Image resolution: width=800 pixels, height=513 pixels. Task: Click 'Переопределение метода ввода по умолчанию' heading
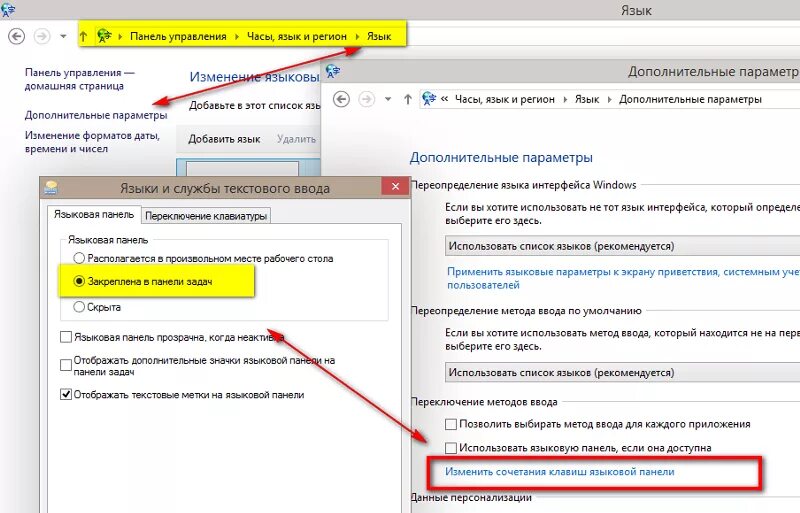pos(526,310)
